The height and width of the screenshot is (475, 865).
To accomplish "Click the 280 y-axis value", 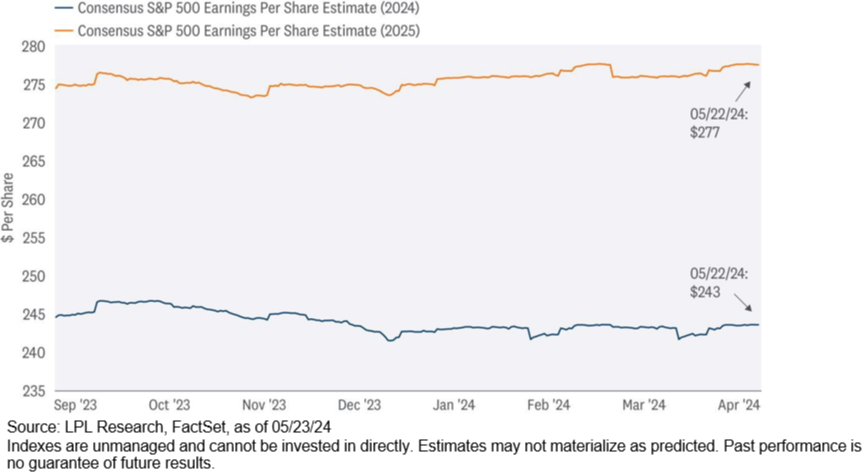I will tap(30, 47).
